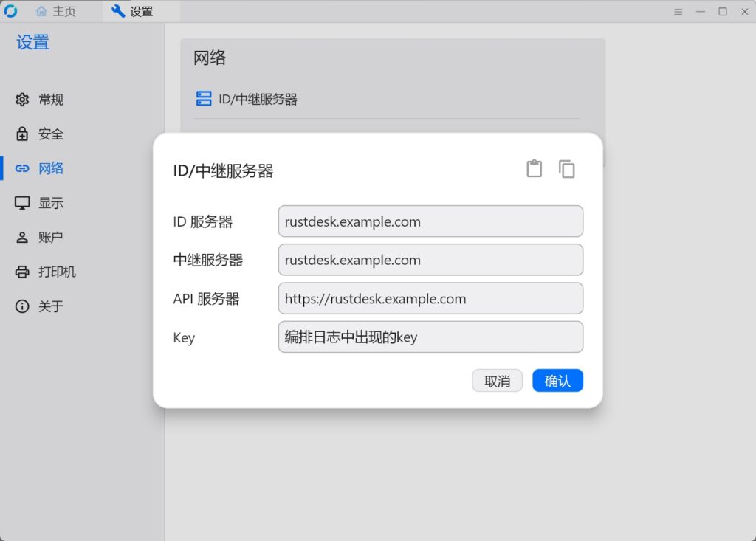The height and width of the screenshot is (541, 756).
Task: Click into the Key input field
Action: 430,337
